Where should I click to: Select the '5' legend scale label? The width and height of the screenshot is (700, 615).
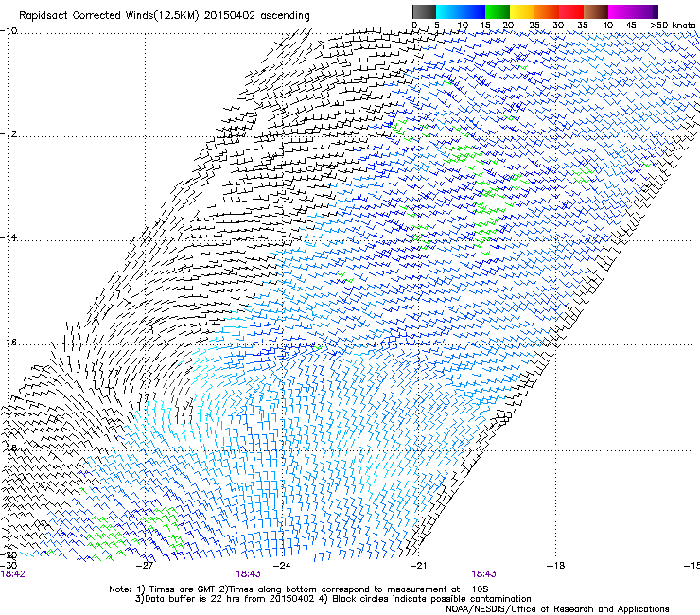(437, 26)
